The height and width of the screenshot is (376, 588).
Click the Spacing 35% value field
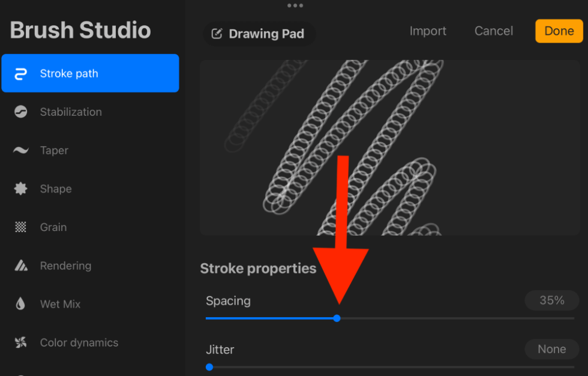(x=551, y=300)
